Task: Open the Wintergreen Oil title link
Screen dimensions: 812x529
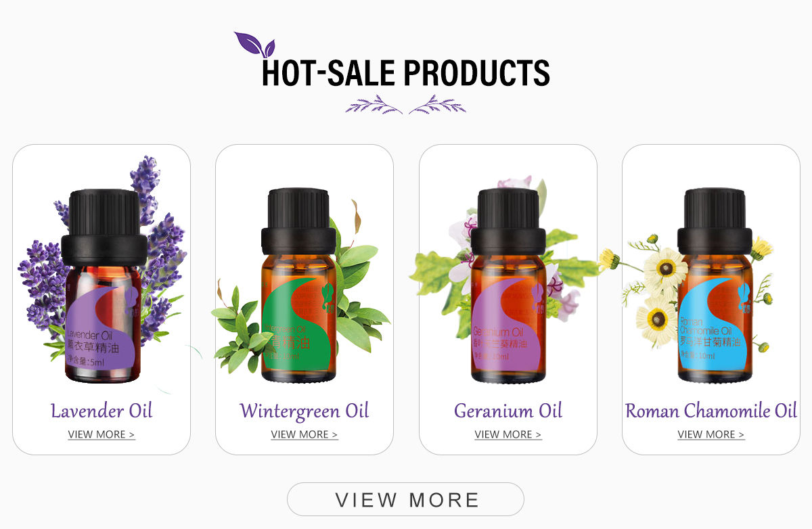Action: click(304, 411)
